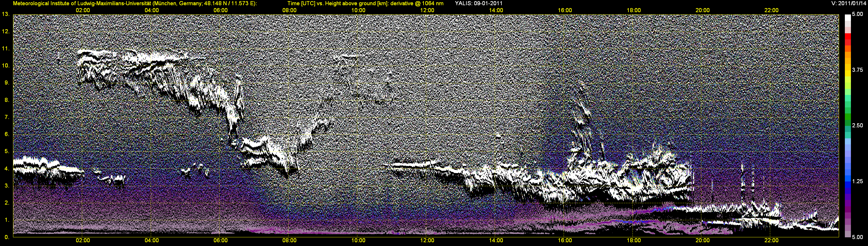Click the bottom 5.00 color scale value
The height and width of the screenshot is (246, 868).
point(858,237)
